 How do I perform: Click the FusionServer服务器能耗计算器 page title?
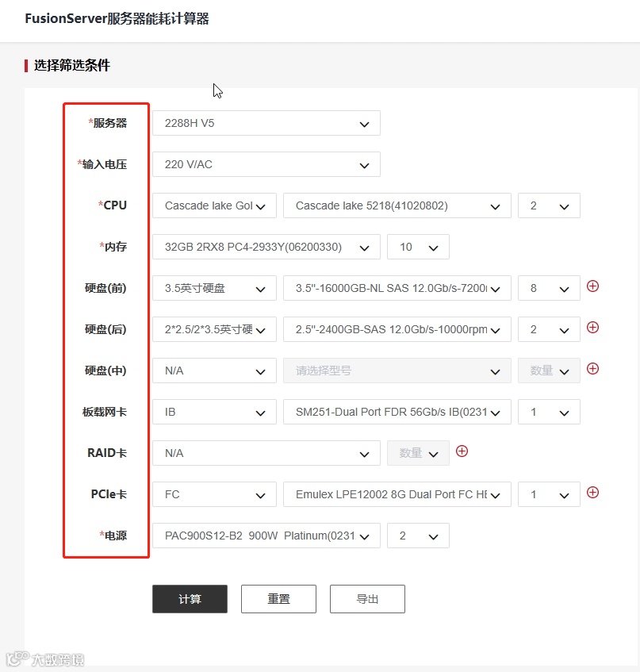(x=117, y=19)
